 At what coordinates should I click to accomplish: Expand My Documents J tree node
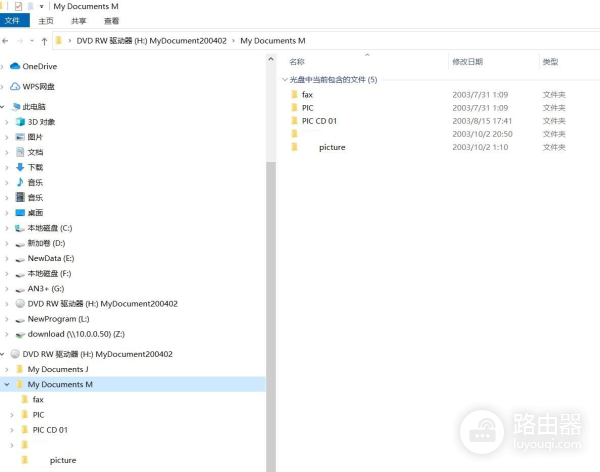(x=7, y=369)
